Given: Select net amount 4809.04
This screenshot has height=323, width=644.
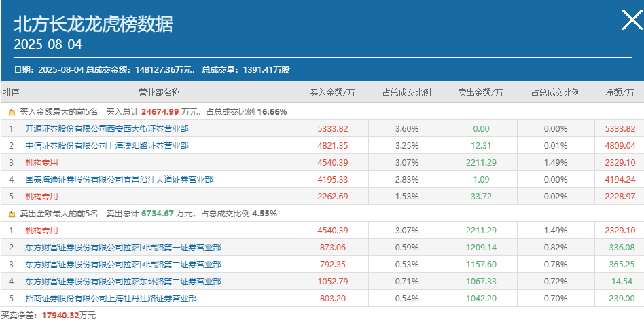Looking at the screenshot, I should click(x=620, y=146).
